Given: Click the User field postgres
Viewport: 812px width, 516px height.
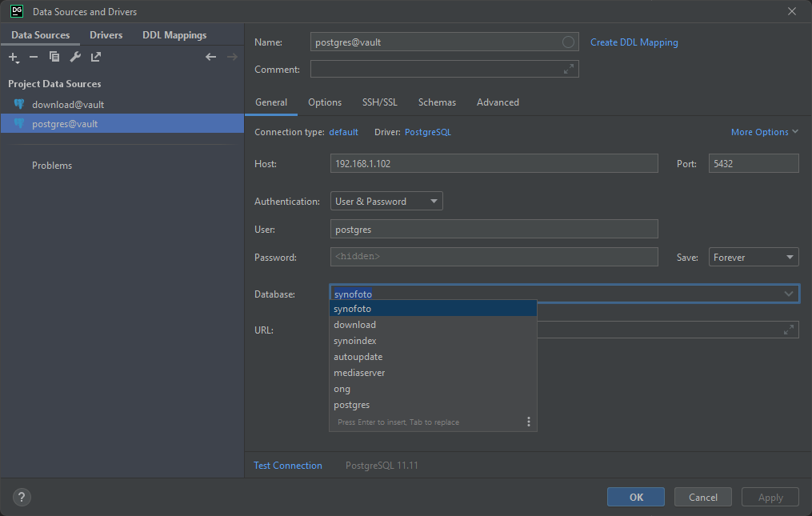Looking at the screenshot, I should pos(494,229).
